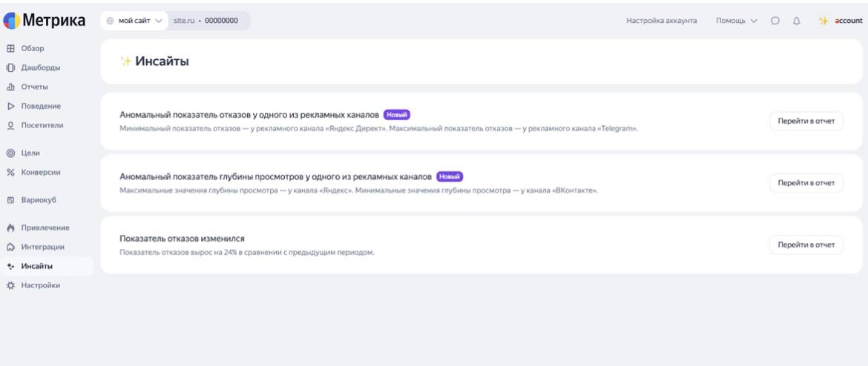Click the «Новый» badge on bounce-rate anomaly insight
Image resolution: width=868 pixels, height=366 pixels.
coord(397,115)
